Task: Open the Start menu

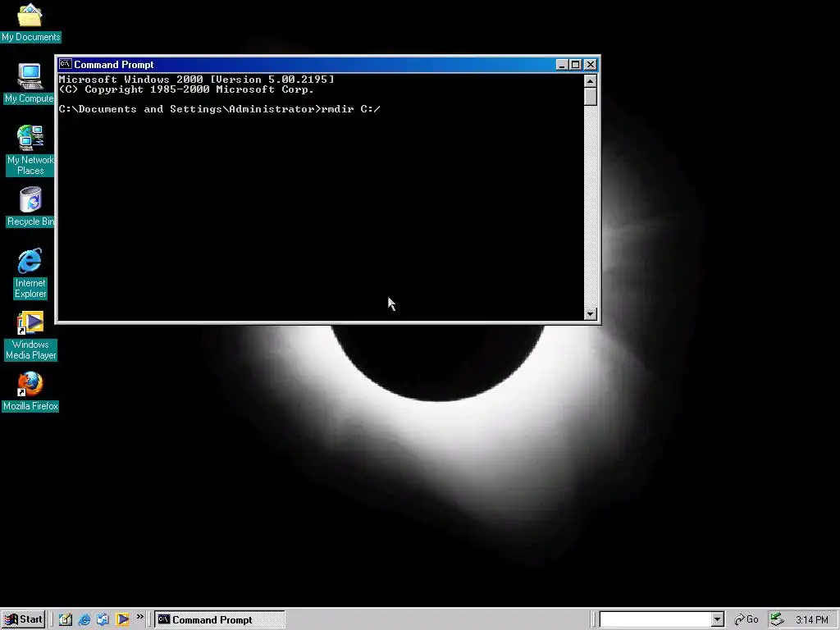Action: [x=23, y=619]
